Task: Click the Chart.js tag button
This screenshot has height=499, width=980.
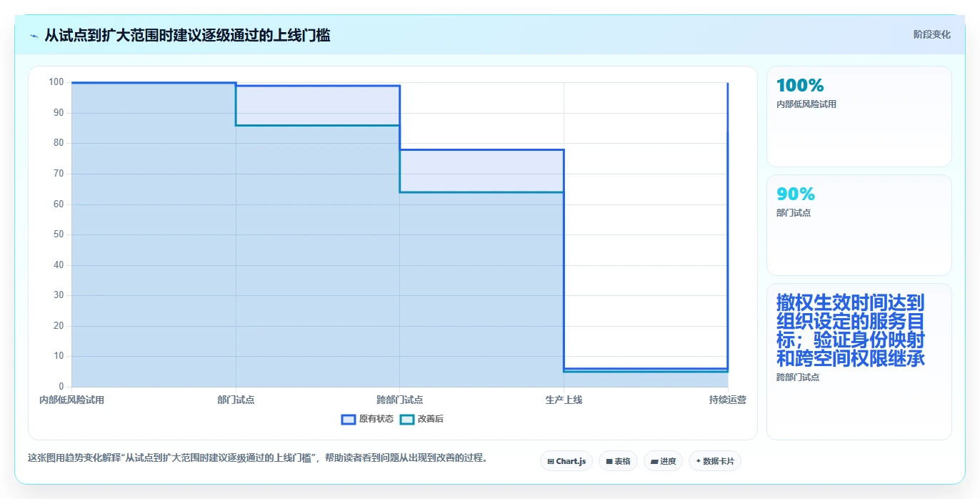Action: 566,461
